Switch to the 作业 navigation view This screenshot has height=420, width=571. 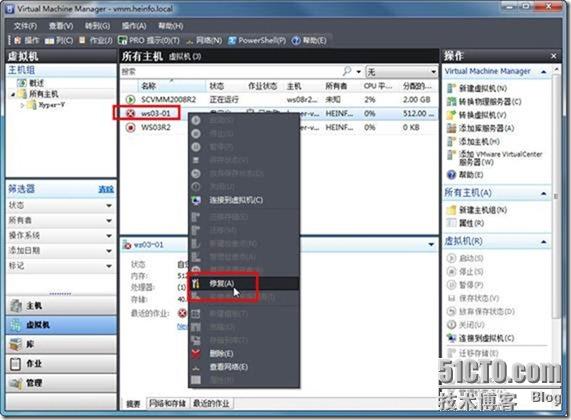[61, 364]
